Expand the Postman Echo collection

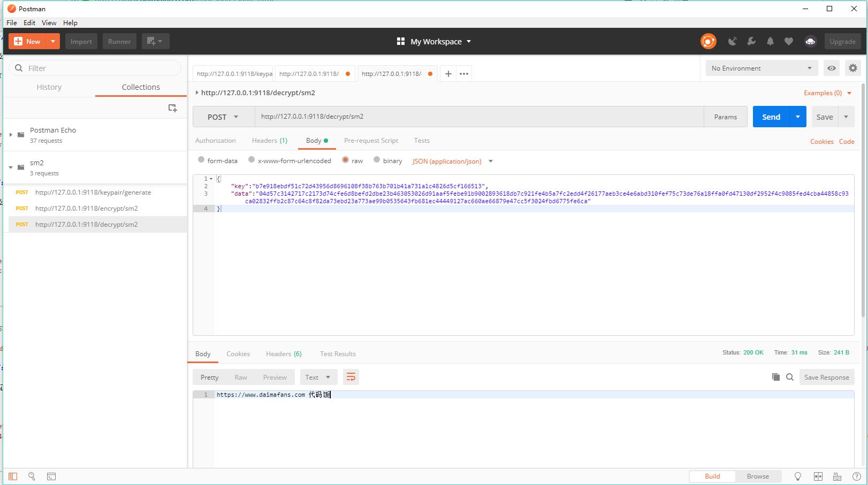11,135
